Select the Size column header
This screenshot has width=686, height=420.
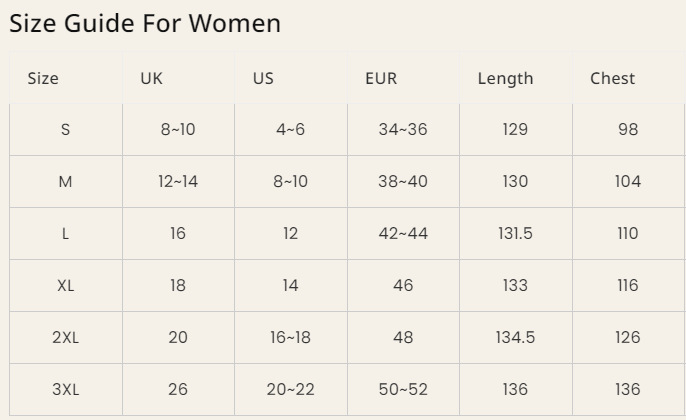(43, 78)
